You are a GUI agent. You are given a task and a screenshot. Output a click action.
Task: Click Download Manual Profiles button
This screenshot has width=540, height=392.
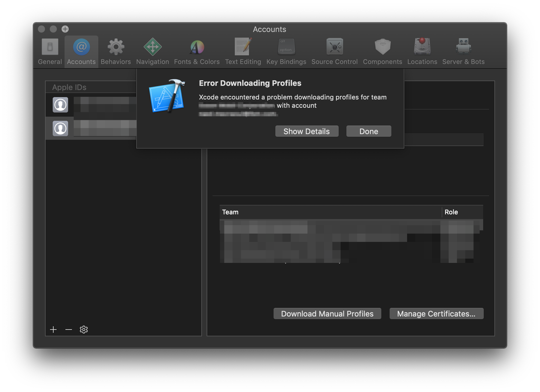pyautogui.click(x=327, y=314)
